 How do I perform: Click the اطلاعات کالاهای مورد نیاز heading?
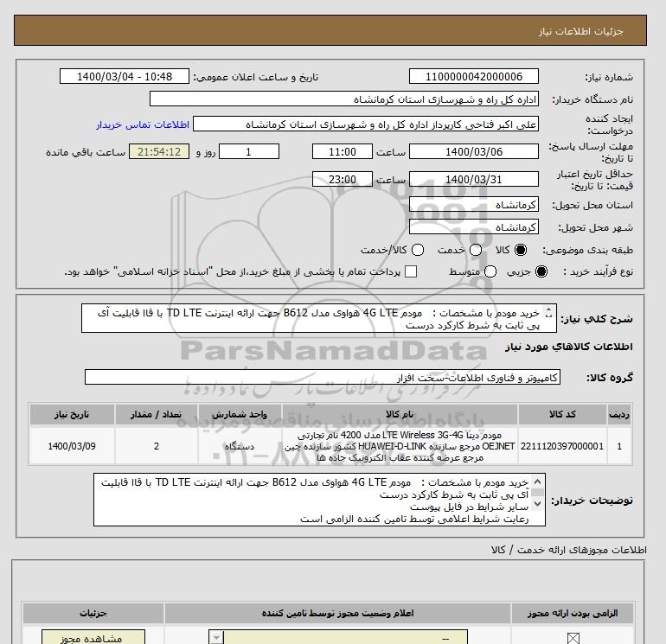point(569,347)
